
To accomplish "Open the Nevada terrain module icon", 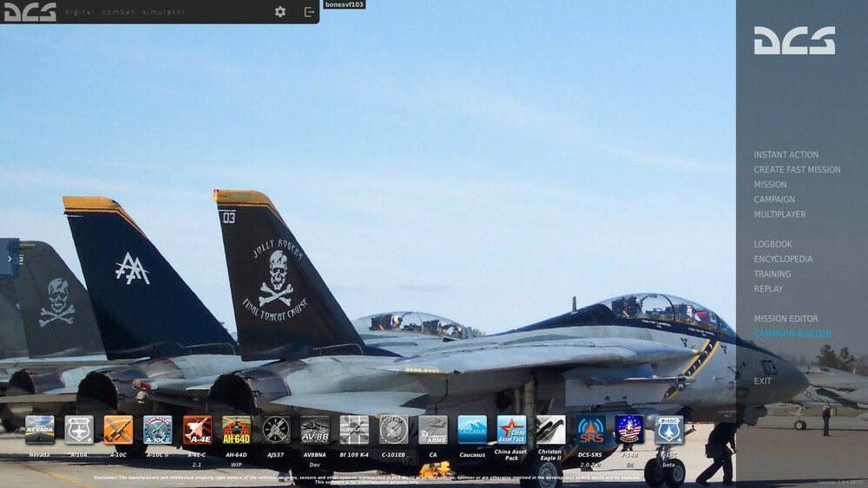I will click(40, 430).
